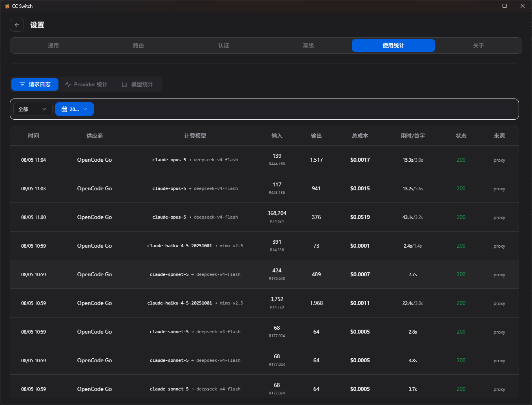Image resolution: width=532 pixels, height=405 pixels.
Task: Select the 08/05 11:04 request log row
Action: (264, 160)
